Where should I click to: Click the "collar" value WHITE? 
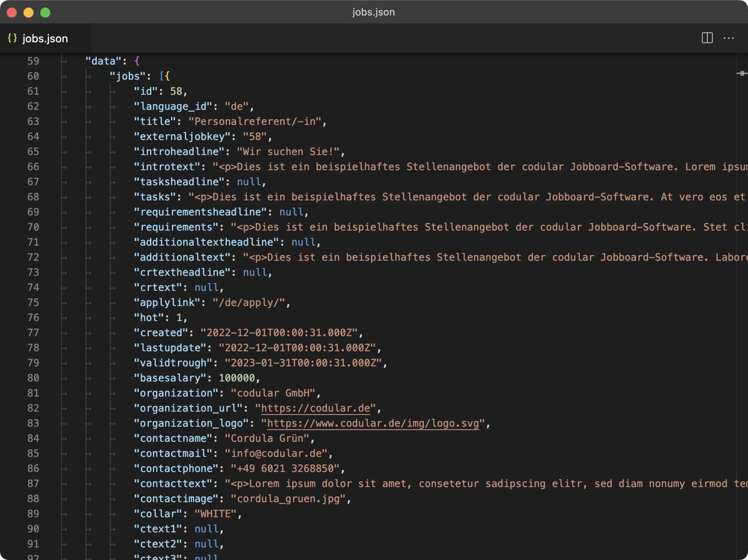point(215,514)
